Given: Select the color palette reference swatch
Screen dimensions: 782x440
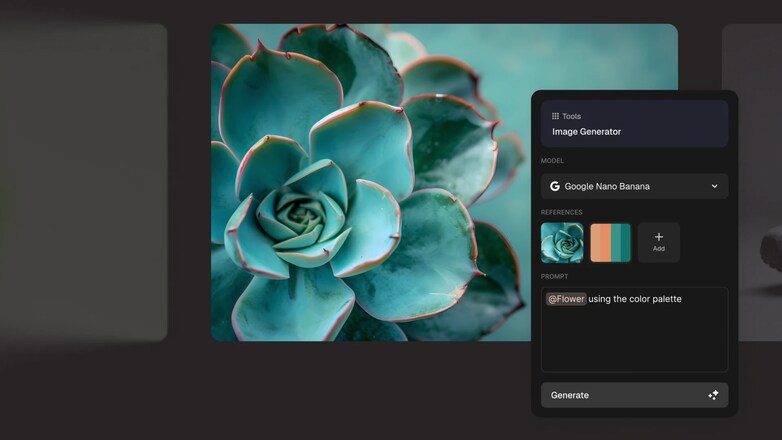Looking at the screenshot, I should point(610,243).
